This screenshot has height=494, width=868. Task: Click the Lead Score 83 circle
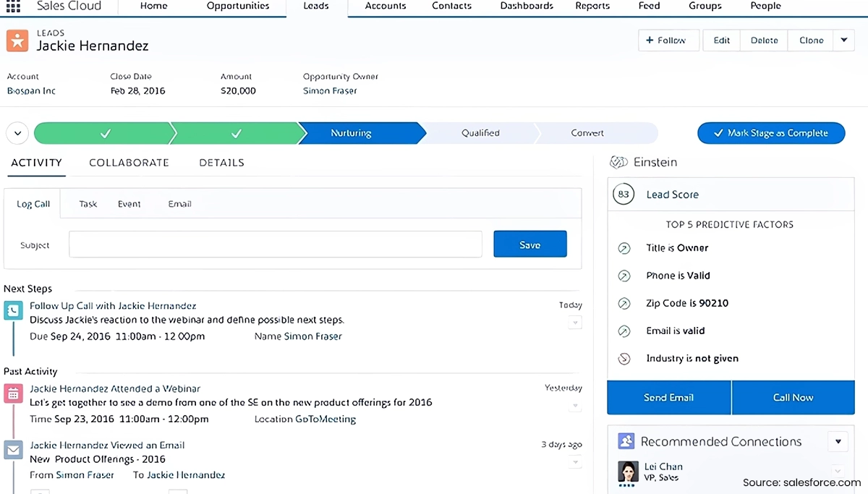coord(624,195)
